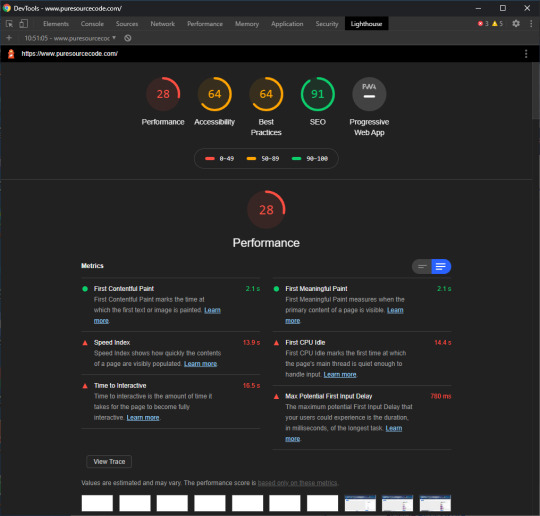The image size is (540, 516).
Task: Switch to the Network tab
Action: [x=163, y=24]
